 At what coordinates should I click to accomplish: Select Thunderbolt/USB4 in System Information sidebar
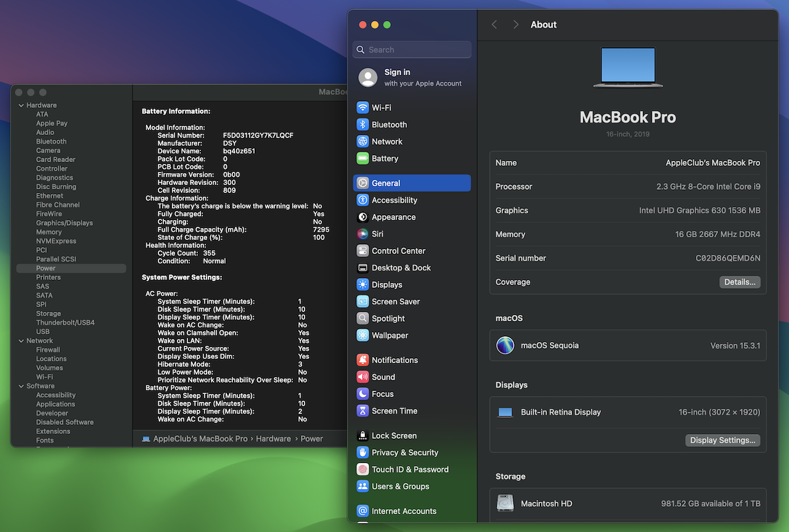coord(65,322)
